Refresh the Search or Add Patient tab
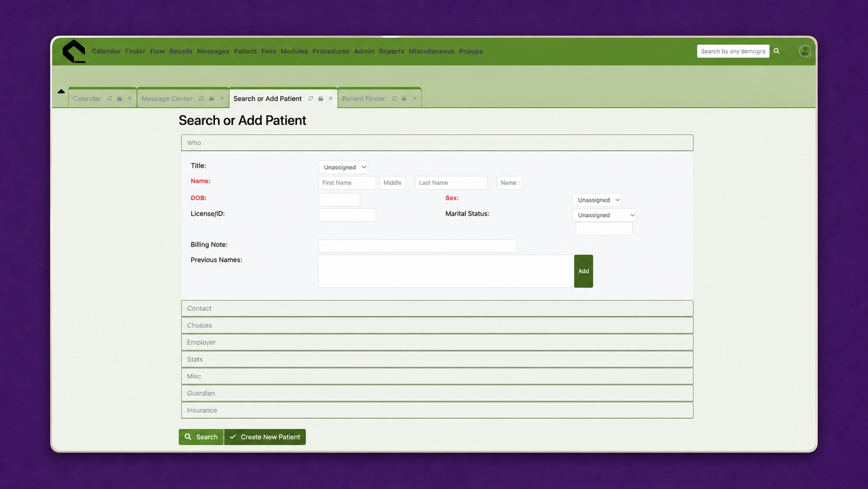This screenshot has width=868, height=489. (x=310, y=98)
